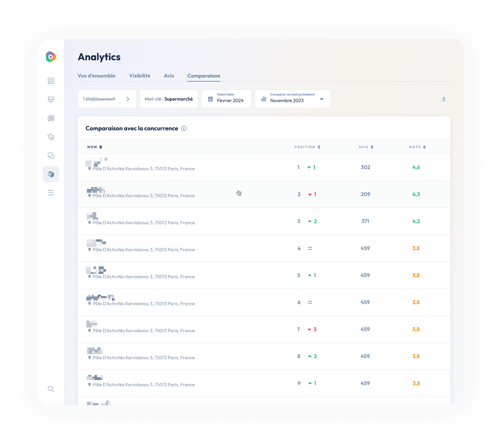Image resolution: width=502 pixels, height=448 pixels.
Task: Click the 302 reviews value
Action: pyautogui.click(x=365, y=167)
